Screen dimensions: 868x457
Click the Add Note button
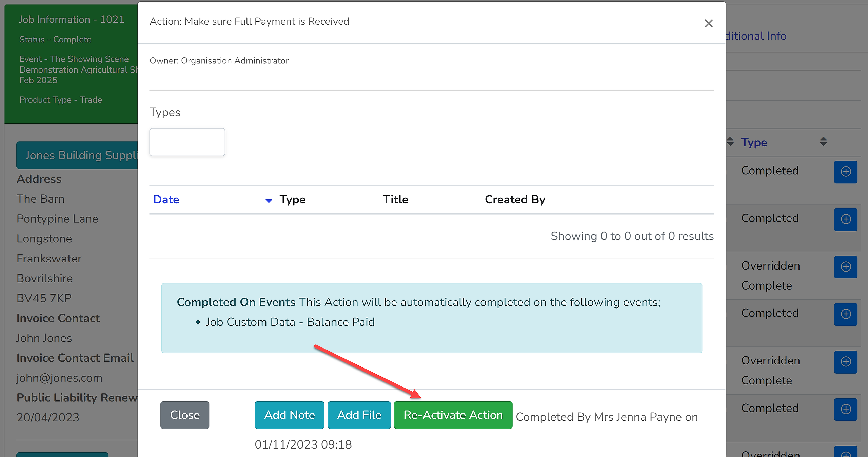click(289, 415)
